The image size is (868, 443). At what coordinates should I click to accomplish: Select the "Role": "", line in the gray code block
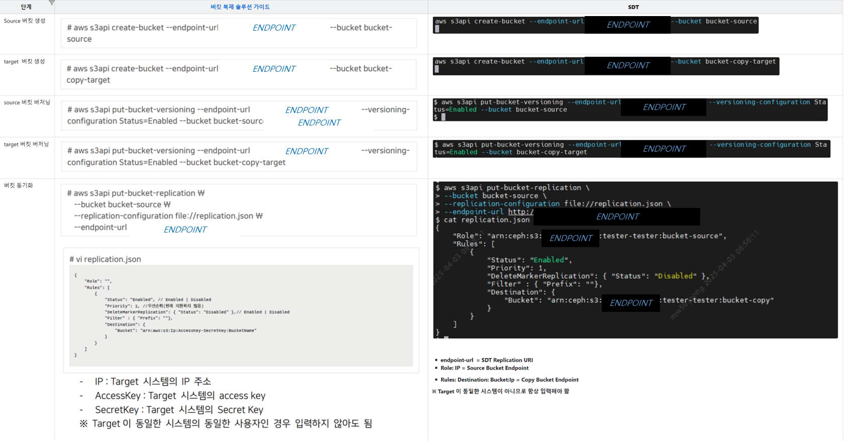tap(98, 281)
